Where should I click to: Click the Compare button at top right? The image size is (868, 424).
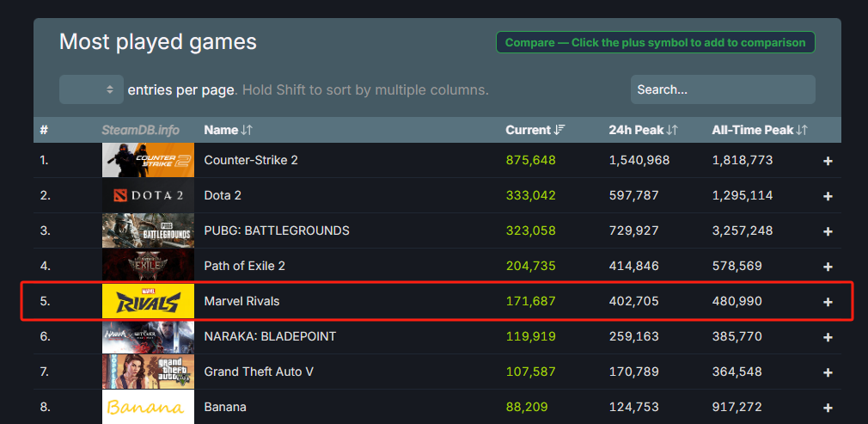[x=655, y=42]
